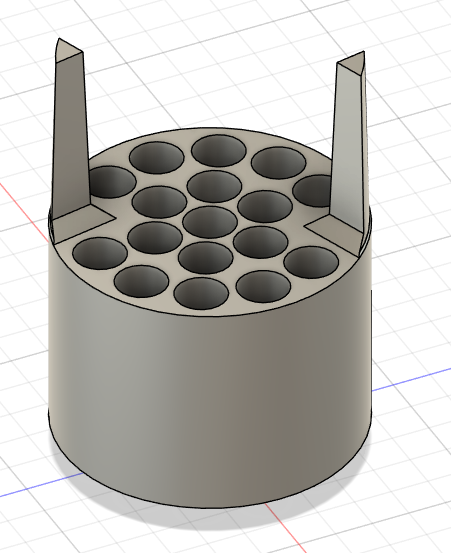
Task: Select the right upright prong's tall face
Action: (347, 148)
